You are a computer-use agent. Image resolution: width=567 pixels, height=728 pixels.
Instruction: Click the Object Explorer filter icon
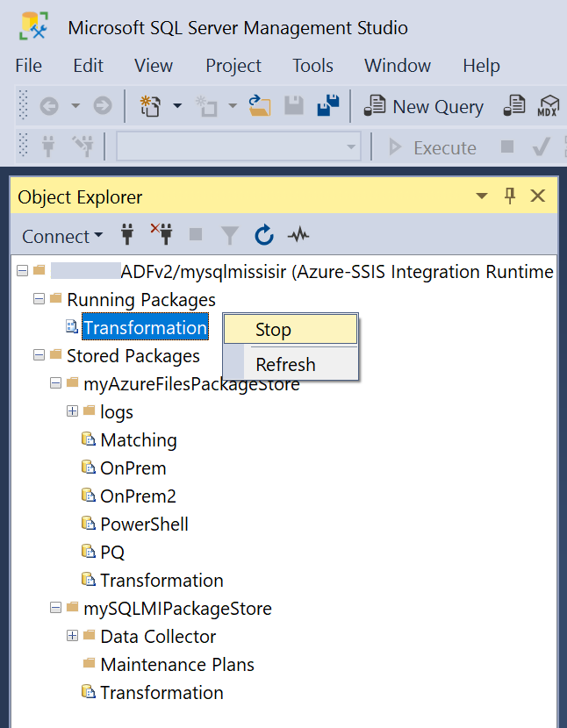[x=229, y=235]
